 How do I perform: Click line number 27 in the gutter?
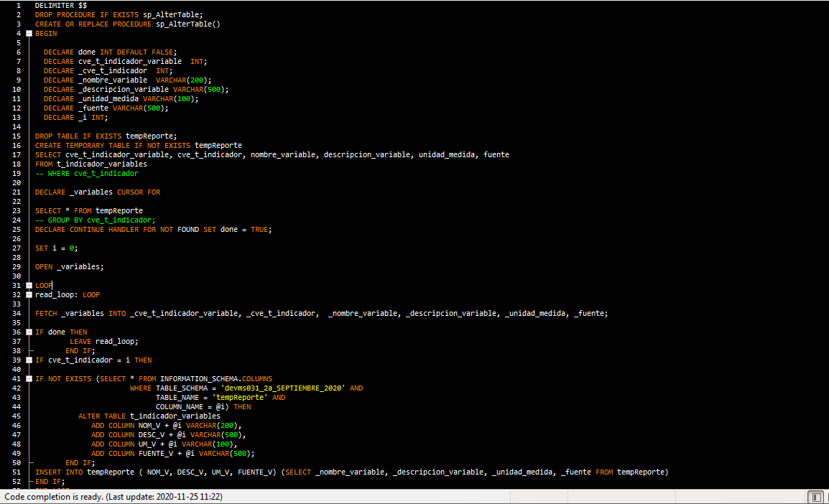click(x=17, y=248)
